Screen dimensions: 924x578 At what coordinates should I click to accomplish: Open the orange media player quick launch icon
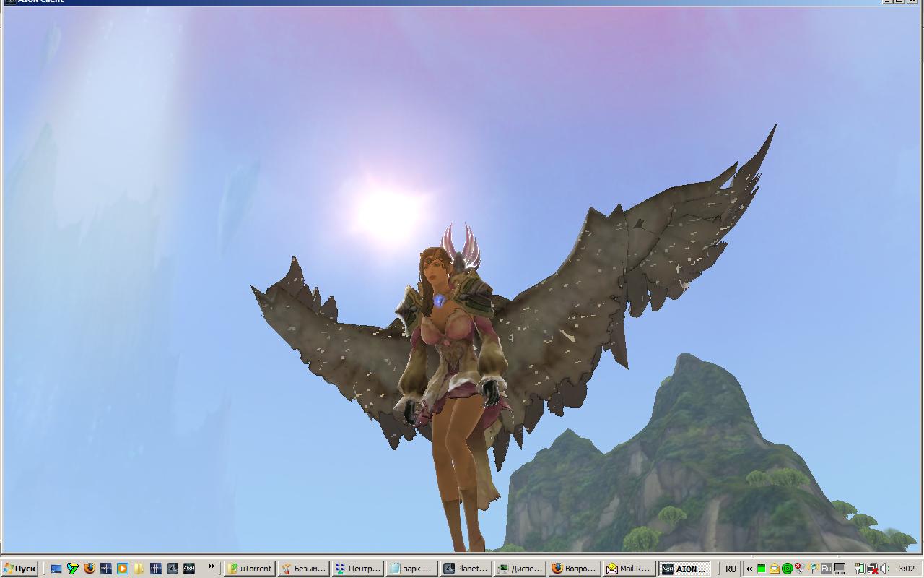point(123,569)
